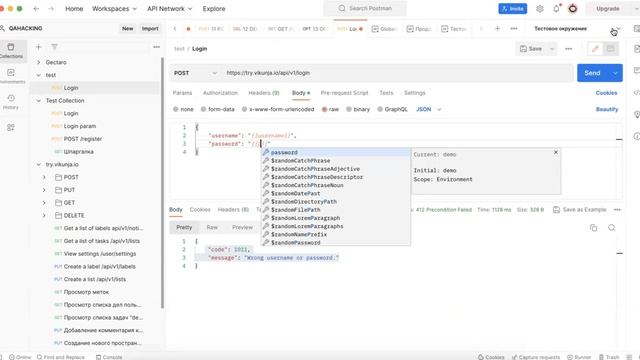Switch to the Authorization tab
This screenshot has height=360, width=640.
[220, 93]
